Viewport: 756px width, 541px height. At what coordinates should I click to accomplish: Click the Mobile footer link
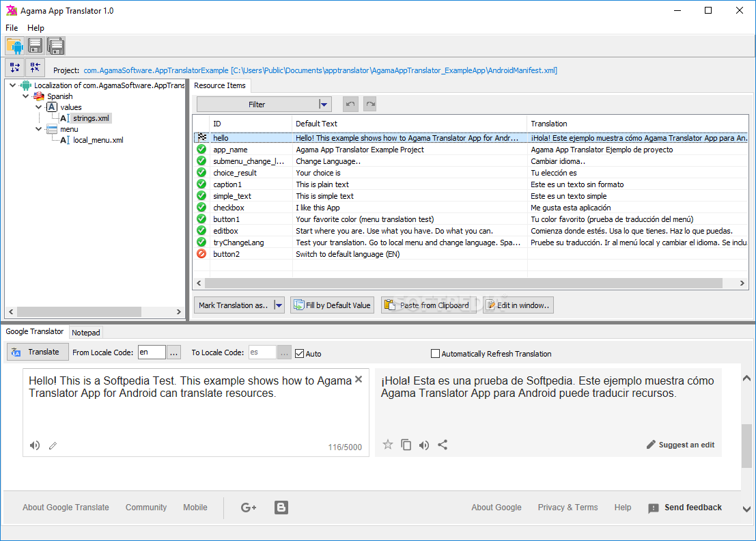click(x=195, y=508)
